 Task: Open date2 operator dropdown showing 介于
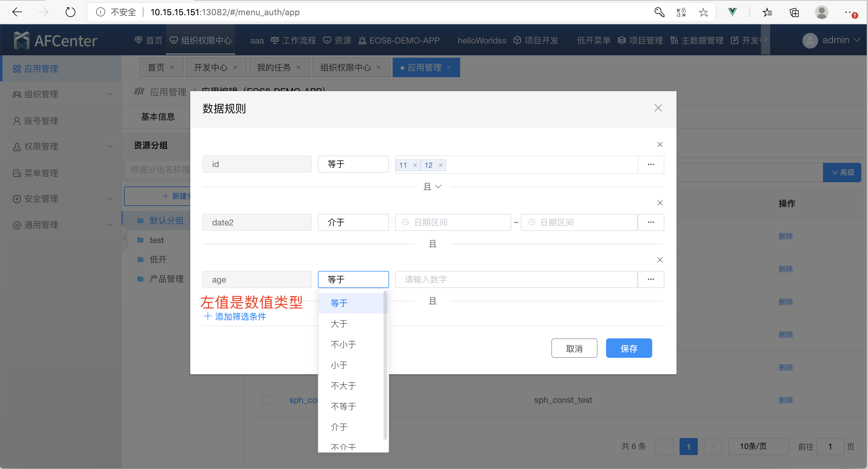click(353, 223)
